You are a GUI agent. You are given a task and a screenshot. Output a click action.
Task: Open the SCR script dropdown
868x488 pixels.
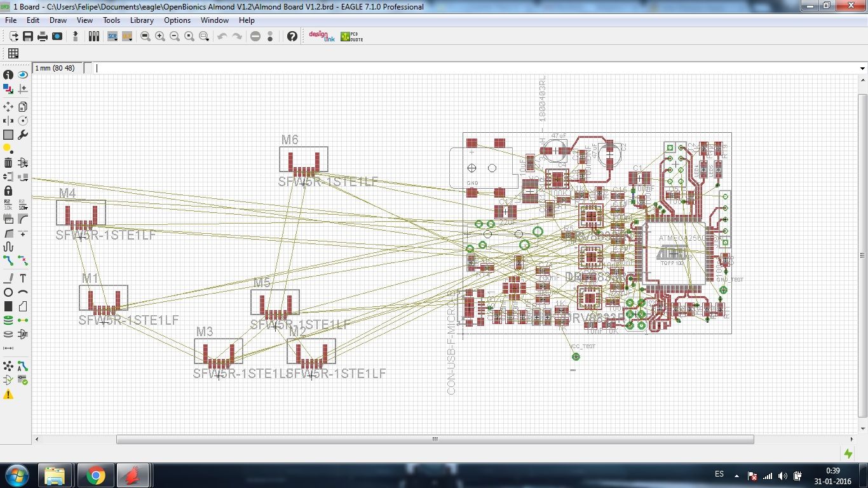click(112, 37)
